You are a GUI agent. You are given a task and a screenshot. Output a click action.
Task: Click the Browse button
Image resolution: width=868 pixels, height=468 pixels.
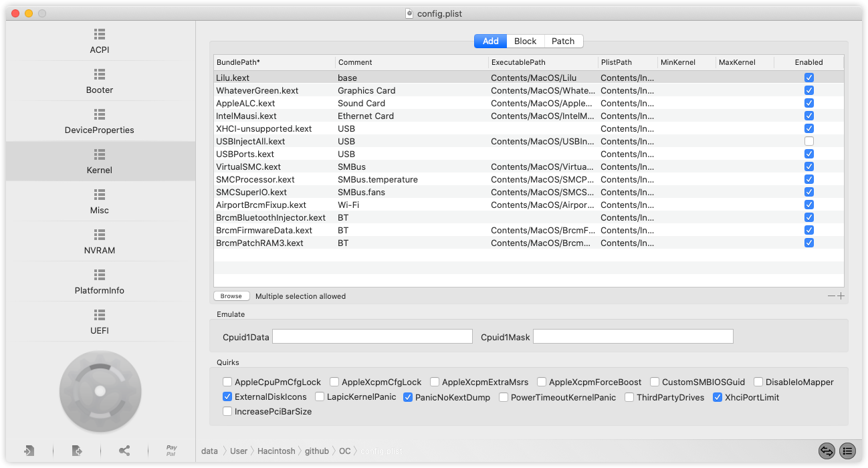(x=231, y=296)
